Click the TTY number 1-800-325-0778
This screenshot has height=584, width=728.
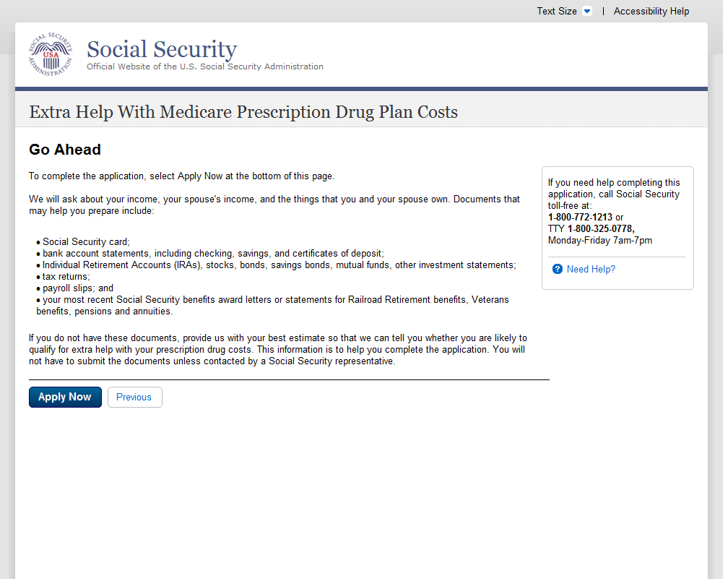tap(601, 228)
